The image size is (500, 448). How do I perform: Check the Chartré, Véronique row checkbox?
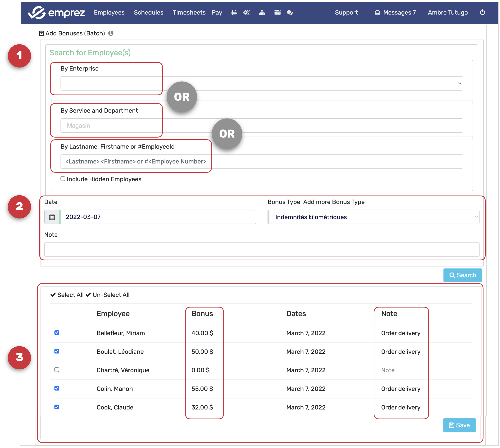click(x=57, y=370)
